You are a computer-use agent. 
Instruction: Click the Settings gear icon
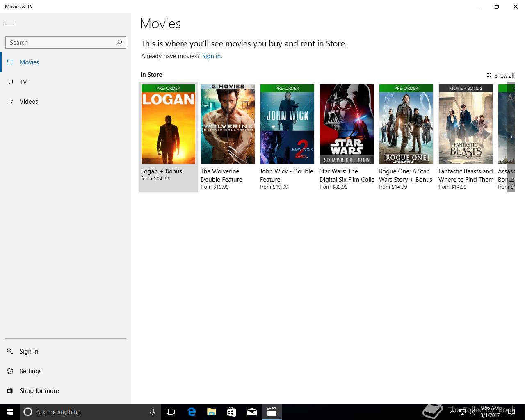click(10, 371)
